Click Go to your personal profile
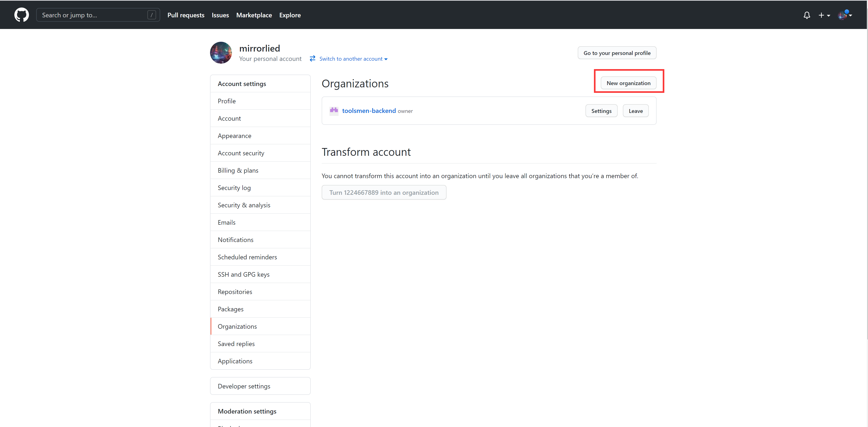The width and height of the screenshot is (868, 427). click(x=617, y=53)
